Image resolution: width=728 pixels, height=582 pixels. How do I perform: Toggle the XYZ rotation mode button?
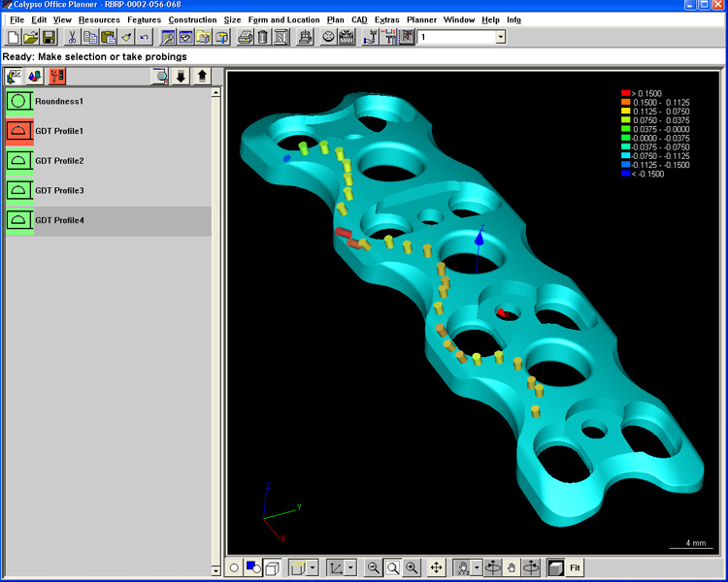[x=463, y=567]
